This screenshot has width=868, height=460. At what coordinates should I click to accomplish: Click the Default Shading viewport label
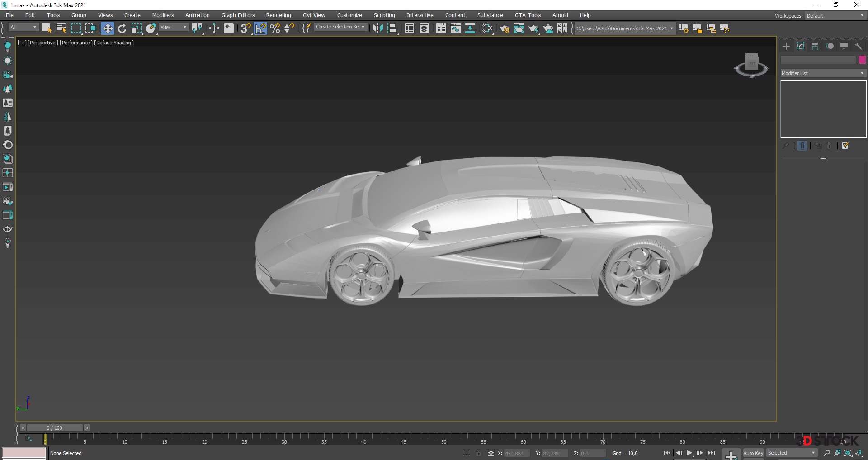114,43
